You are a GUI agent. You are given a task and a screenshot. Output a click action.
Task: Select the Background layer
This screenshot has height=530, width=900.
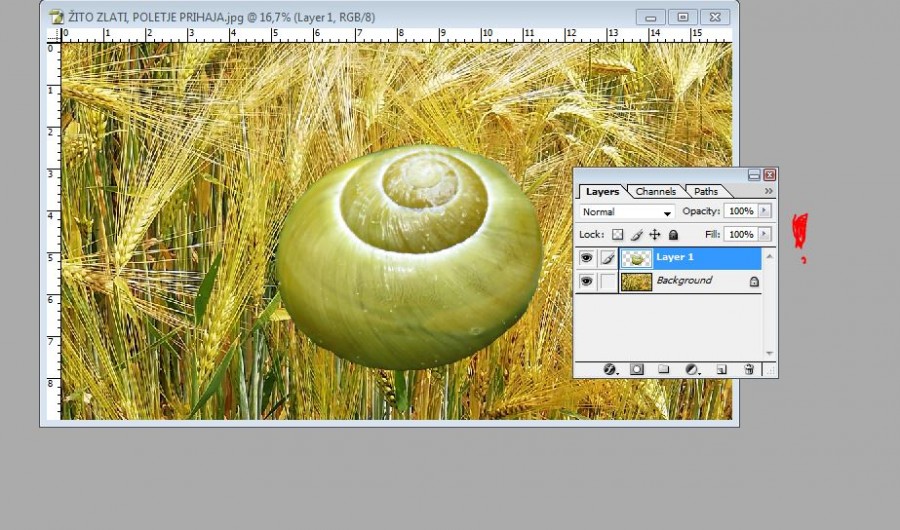point(690,282)
